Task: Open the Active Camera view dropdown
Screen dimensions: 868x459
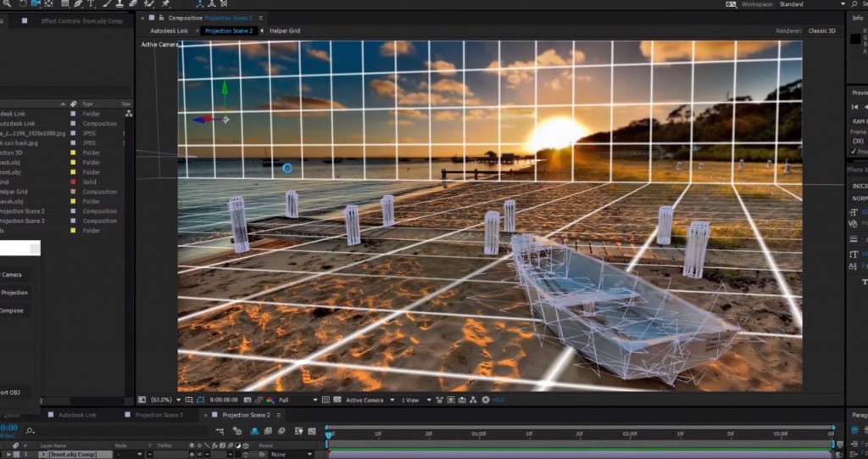Action: 370,400
